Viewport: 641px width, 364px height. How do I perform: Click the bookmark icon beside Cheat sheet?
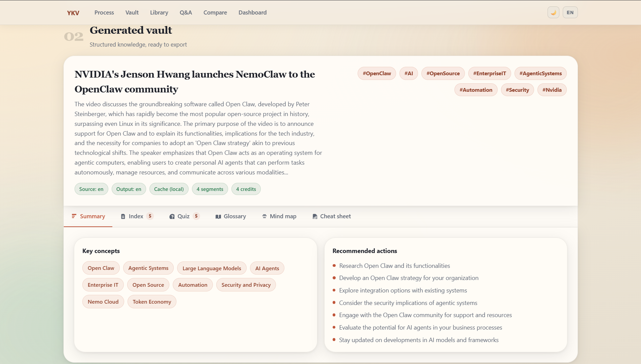click(x=314, y=216)
